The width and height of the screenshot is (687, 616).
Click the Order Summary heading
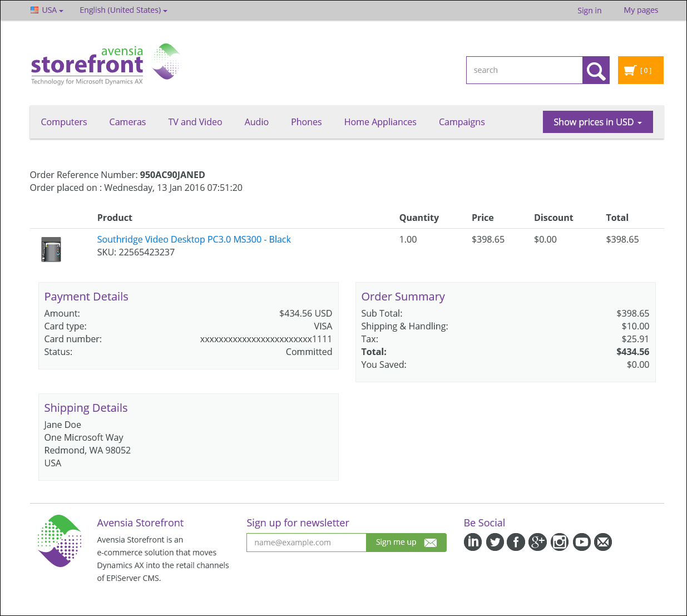point(403,297)
